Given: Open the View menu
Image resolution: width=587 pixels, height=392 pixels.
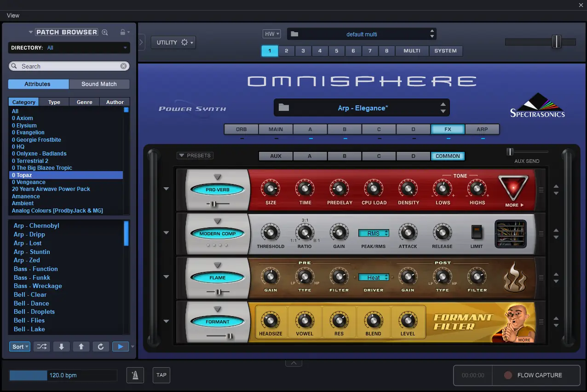Looking at the screenshot, I should (x=13, y=15).
